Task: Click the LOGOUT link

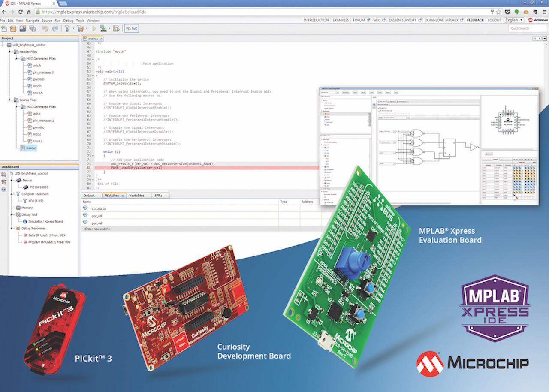Action: pyautogui.click(x=495, y=20)
